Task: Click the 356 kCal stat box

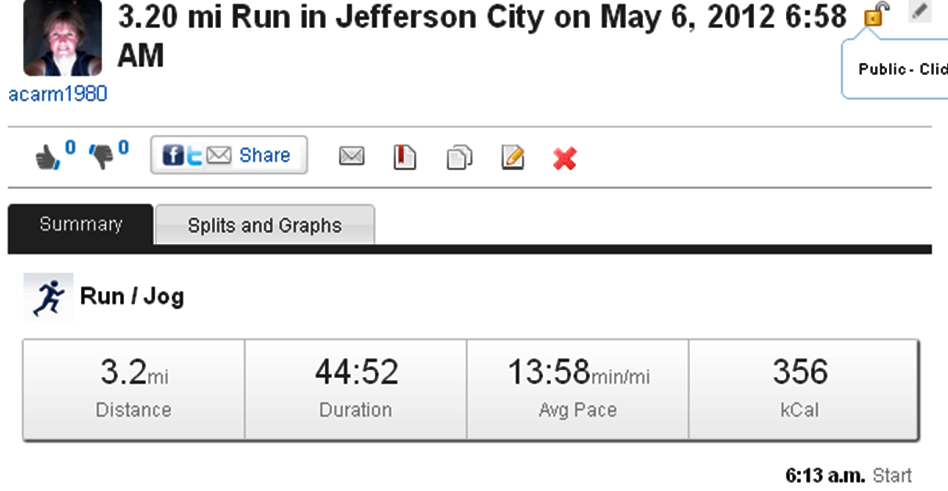Action: tap(802, 389)
